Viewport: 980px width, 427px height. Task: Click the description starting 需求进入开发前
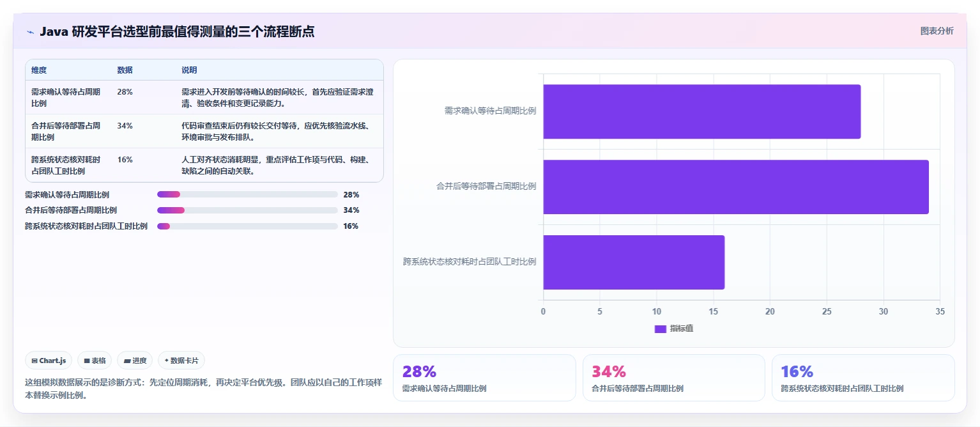point(278,97)
